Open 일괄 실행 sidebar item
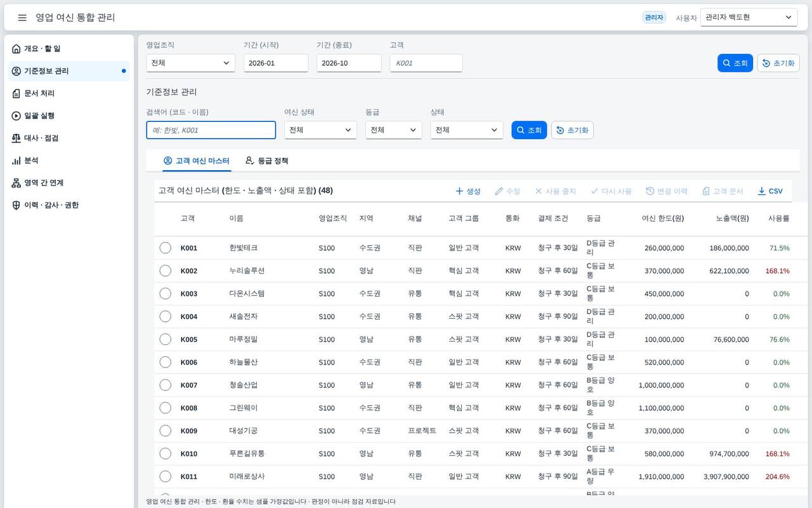The image size is (812, 508). pos(70,116)
